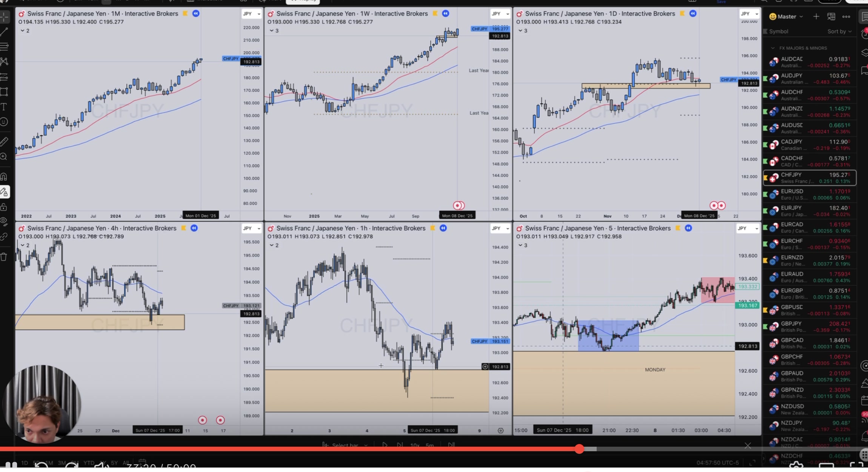
Task: Open the JPY currency dropdown on the monthly chart
Action: point(251,14)
